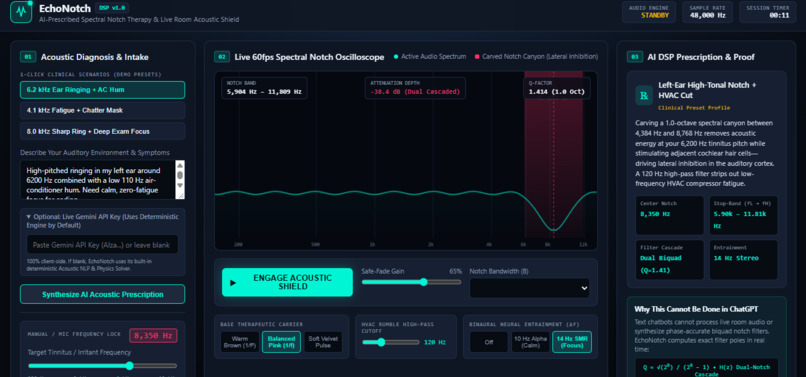This screenshot has width=806, height=377.
Task: Click the Filter Cascade Dual Biquad card
Action: coord(669,260)
